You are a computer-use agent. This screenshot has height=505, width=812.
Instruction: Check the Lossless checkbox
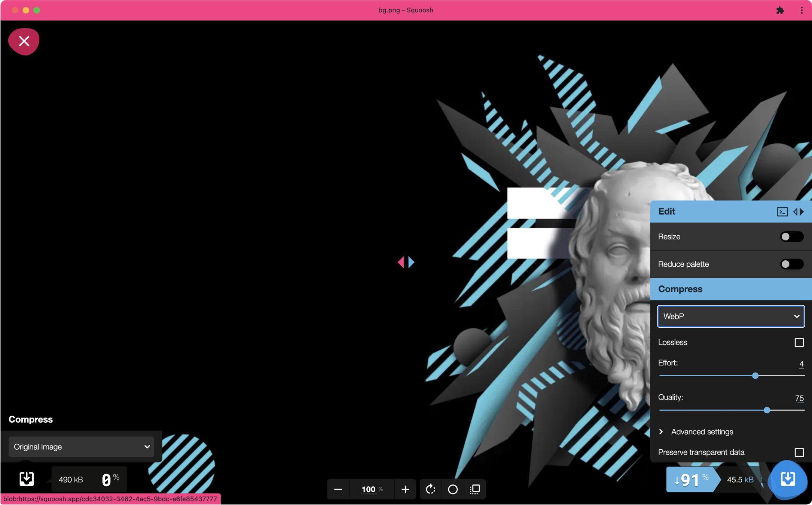pos(799,342)
